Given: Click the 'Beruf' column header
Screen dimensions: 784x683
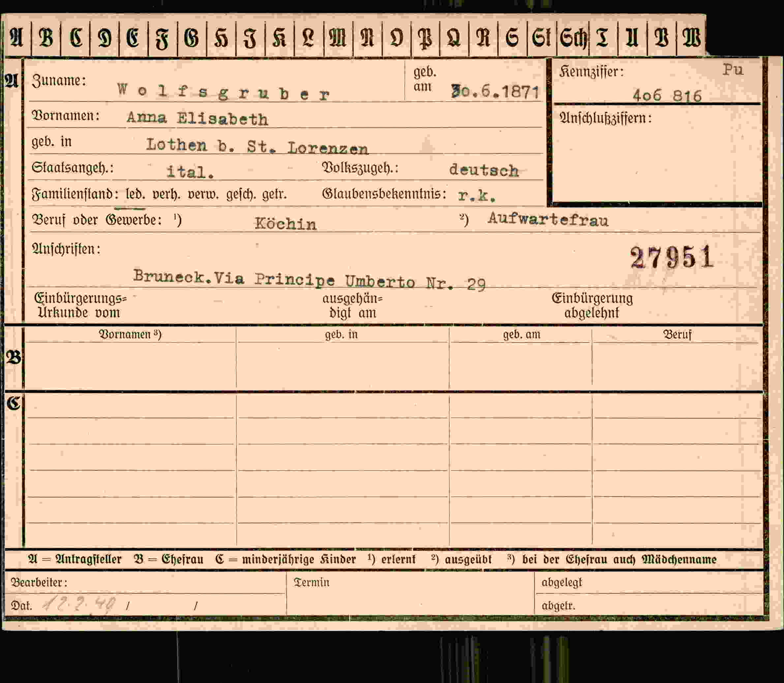Looking at the screenshot, I should 677,334.
